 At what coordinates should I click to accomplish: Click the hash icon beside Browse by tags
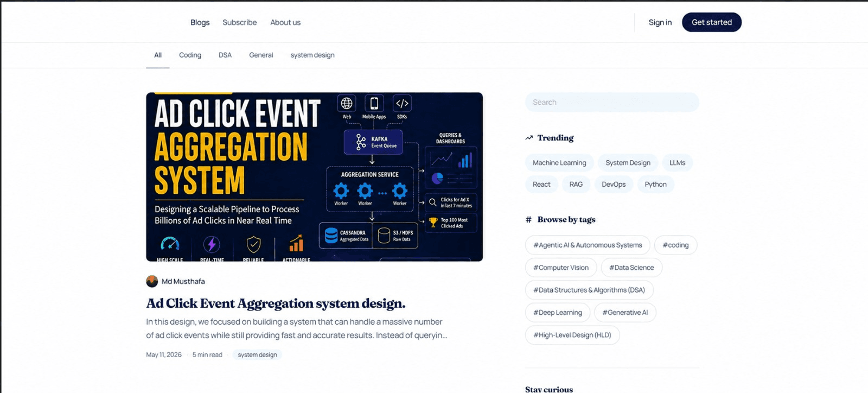click(528, 220)
